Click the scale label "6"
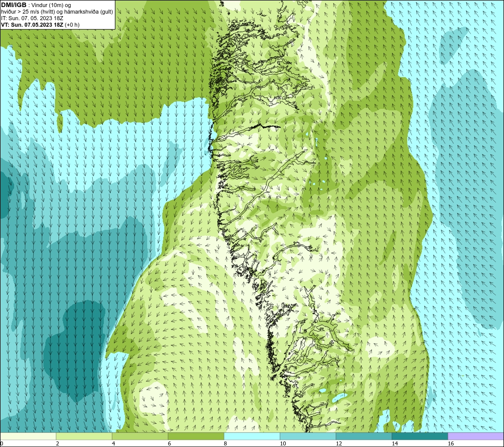This screenshot has width=504, height=447. [169, 444]
